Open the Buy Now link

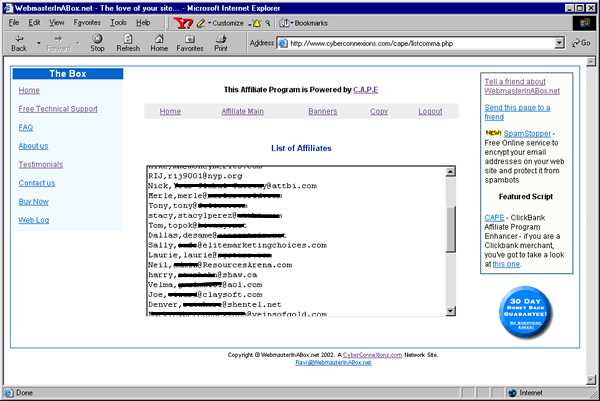(x=33, y=202)
